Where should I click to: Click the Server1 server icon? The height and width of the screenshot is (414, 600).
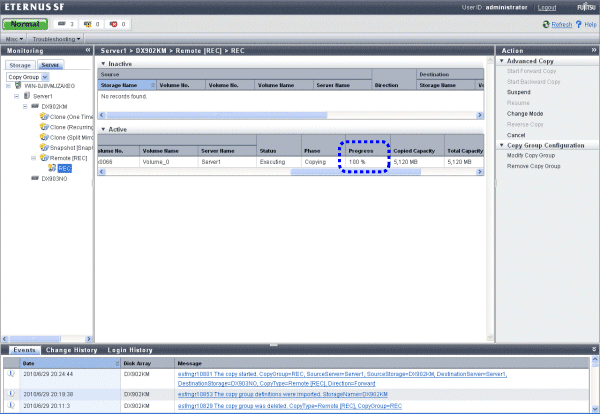[27, 96]
